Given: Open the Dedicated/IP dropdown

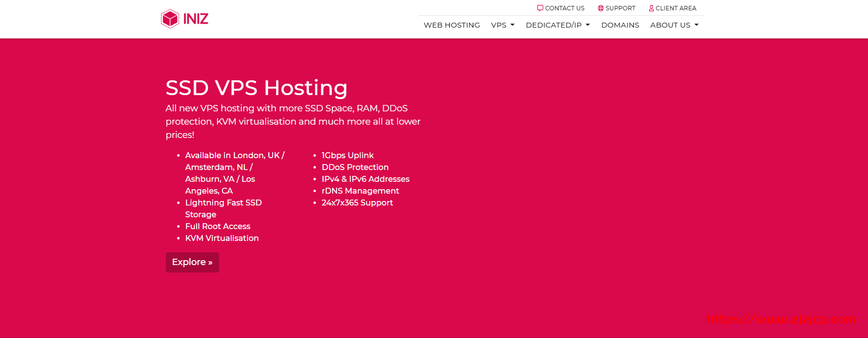Looking at the screenshot, I should [x=558, y=25].
